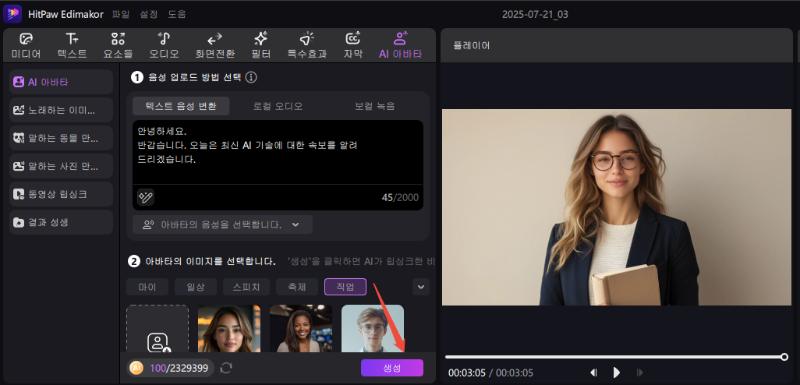Open the 설정 menu
The height and width of the screenshot is (385, 800).
(x=148, y=14)
